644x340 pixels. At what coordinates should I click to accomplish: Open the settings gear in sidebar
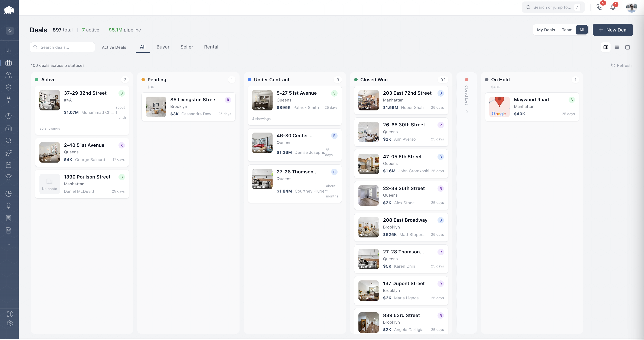point(10,324)
